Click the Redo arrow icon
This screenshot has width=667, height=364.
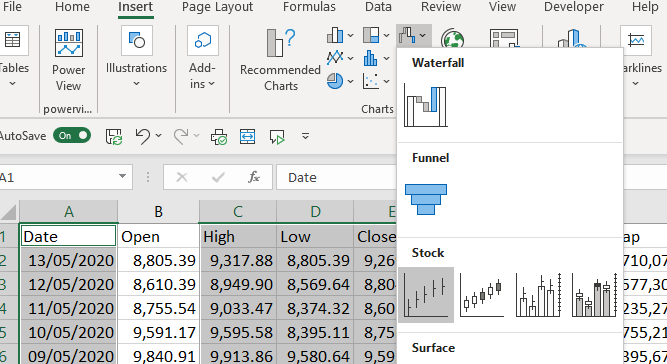(181, 136)
